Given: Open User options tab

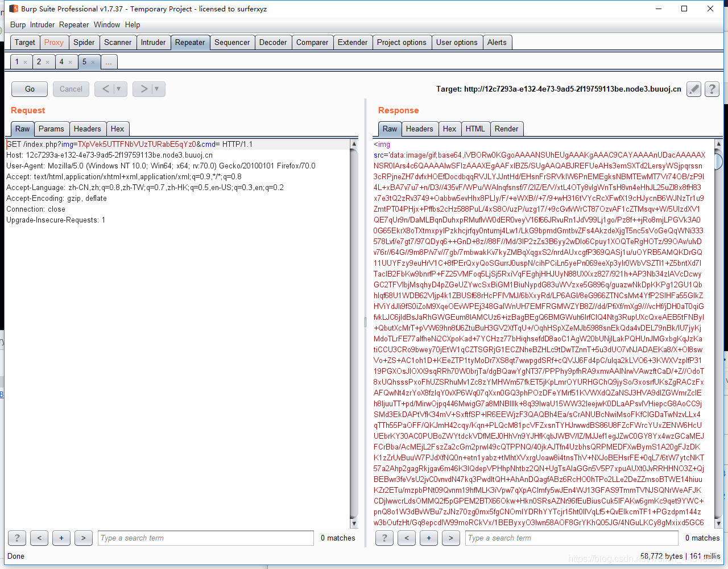Looking at the screenshot, I should click(x=457, y=42).
